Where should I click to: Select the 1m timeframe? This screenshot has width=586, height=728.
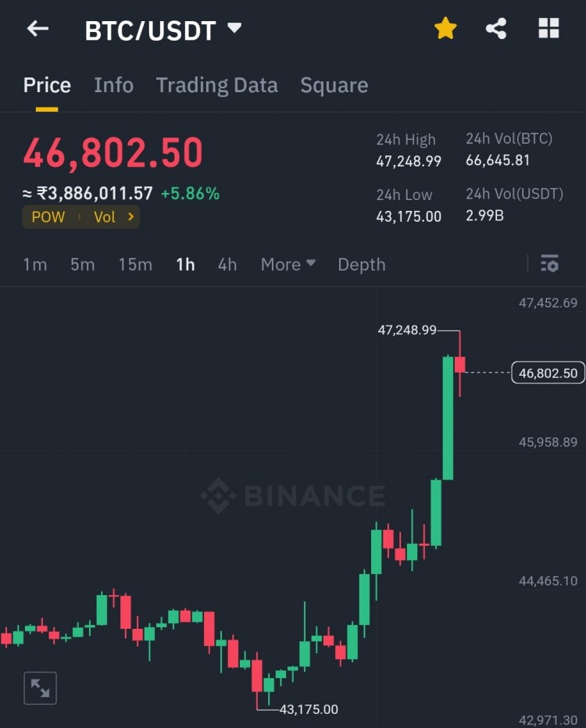point(35,265)
